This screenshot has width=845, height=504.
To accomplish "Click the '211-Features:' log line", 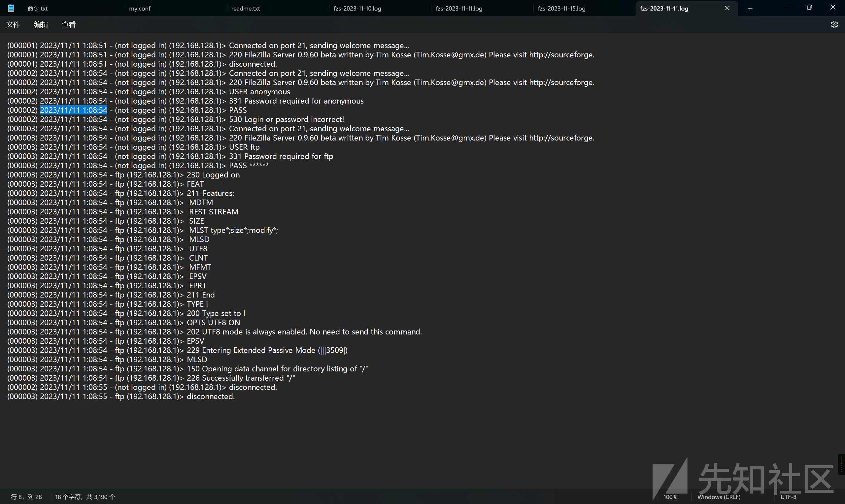I will pyautogui.click(x=120, y=193).
